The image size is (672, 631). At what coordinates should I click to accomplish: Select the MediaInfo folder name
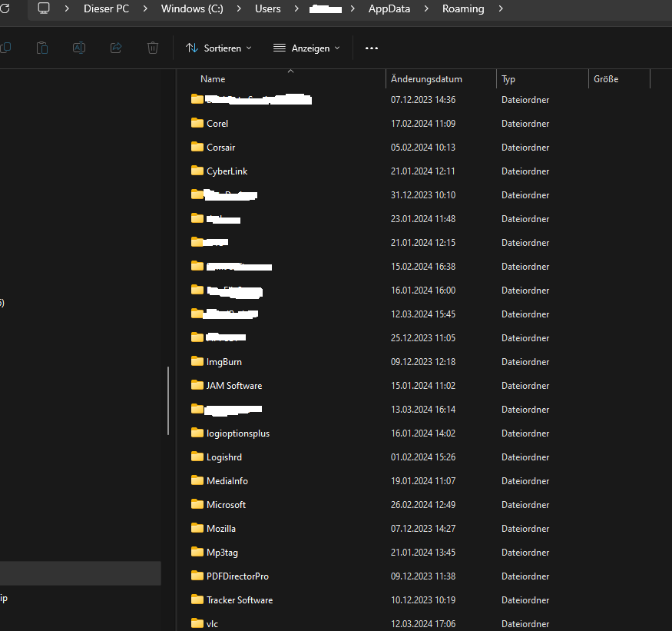227,481
